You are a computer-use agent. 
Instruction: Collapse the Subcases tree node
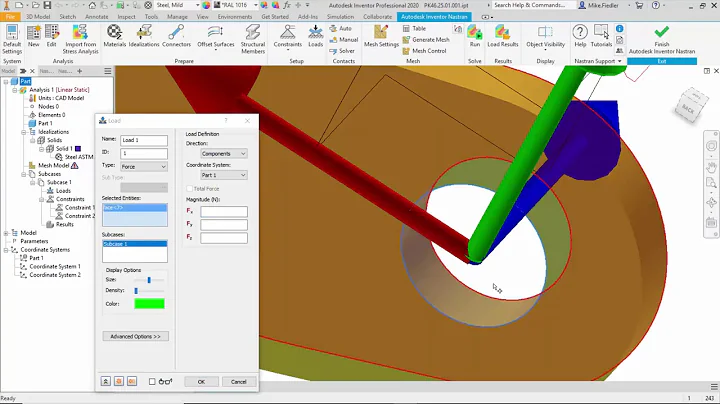(x=23, y=174)
